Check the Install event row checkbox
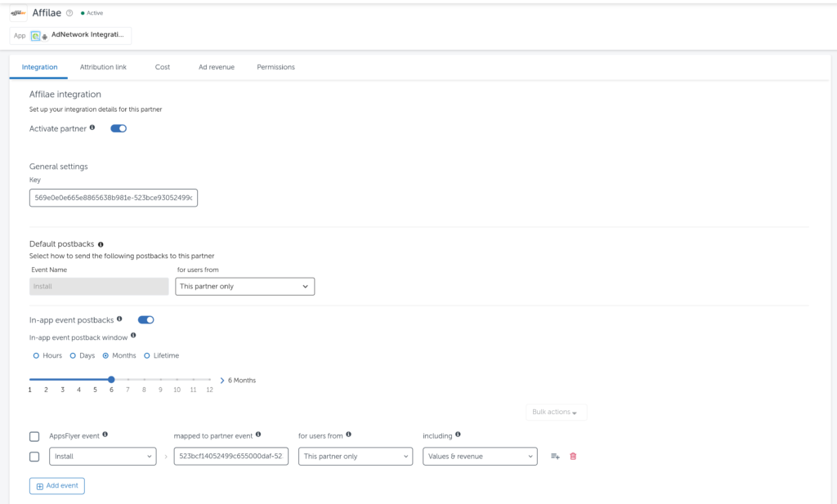837x504 pixels. point(34,457)
